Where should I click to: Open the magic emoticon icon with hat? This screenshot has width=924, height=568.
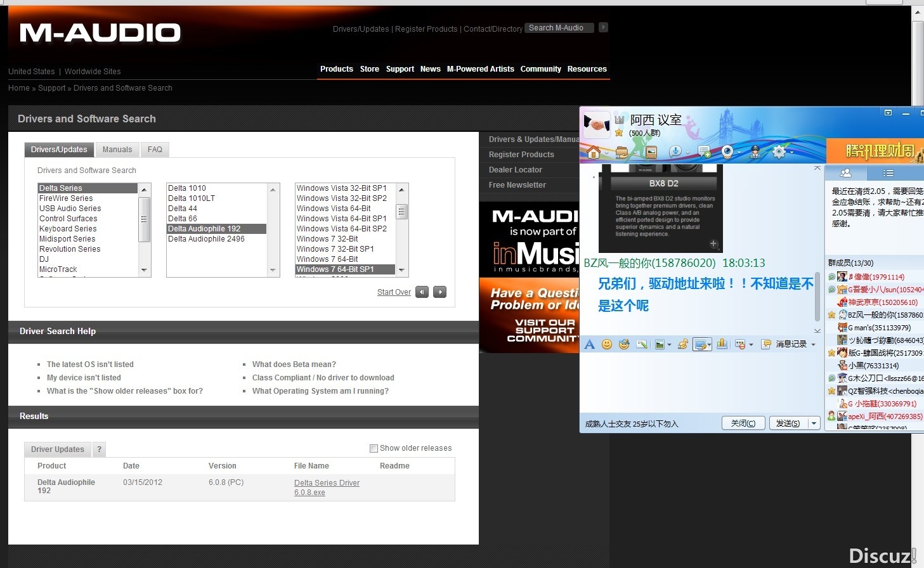click(624, 344)
